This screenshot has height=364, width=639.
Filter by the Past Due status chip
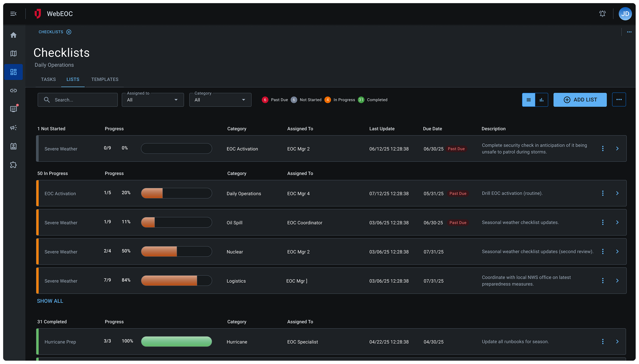(x=275, y=100)
